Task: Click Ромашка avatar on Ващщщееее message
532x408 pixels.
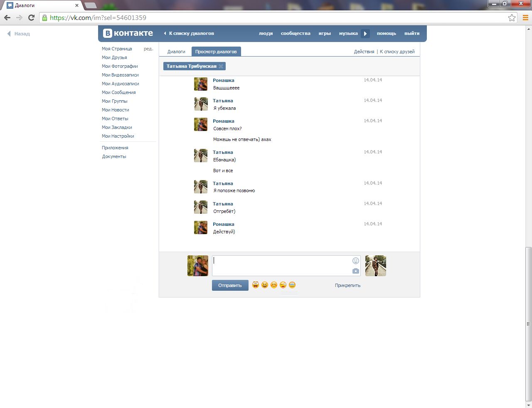Action: (201, 84)
